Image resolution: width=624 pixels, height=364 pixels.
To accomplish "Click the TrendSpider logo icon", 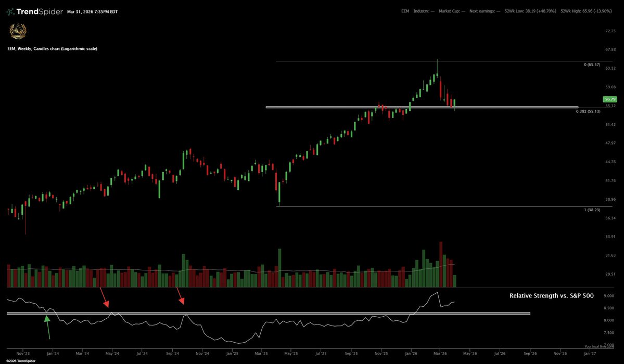I will (x=10, y=11).
